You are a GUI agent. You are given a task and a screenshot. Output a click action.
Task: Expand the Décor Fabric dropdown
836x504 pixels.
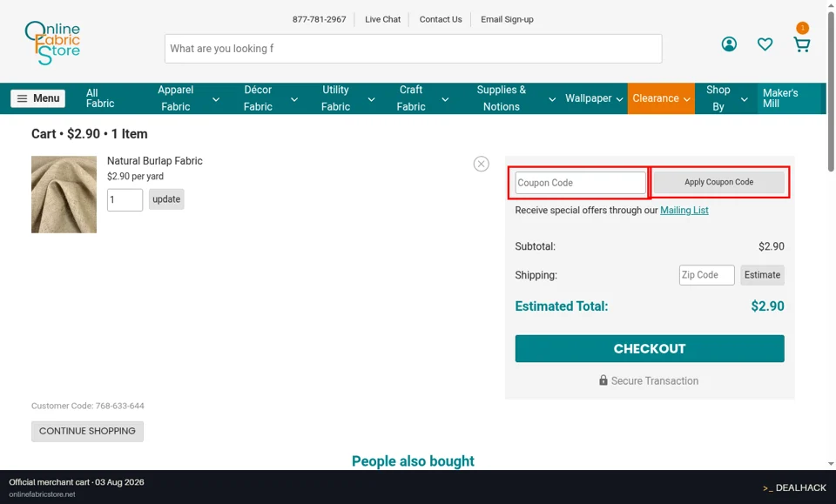pyautogui.click(x=293, y=99)
